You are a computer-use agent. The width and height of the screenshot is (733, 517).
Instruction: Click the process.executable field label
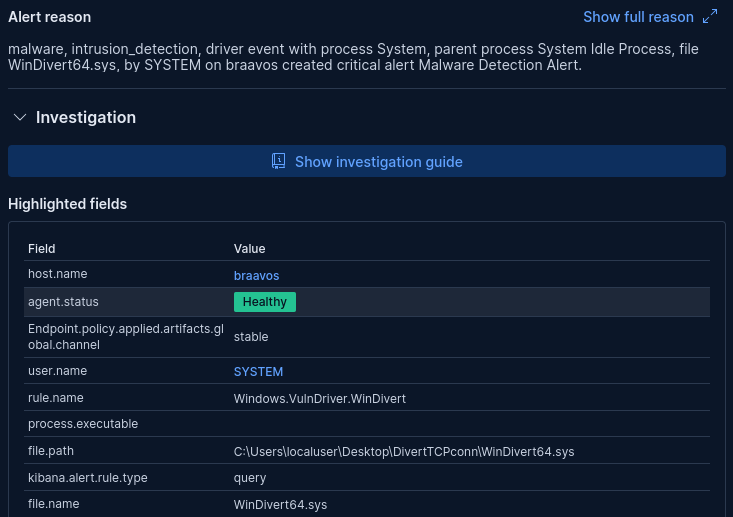(83, 424)
